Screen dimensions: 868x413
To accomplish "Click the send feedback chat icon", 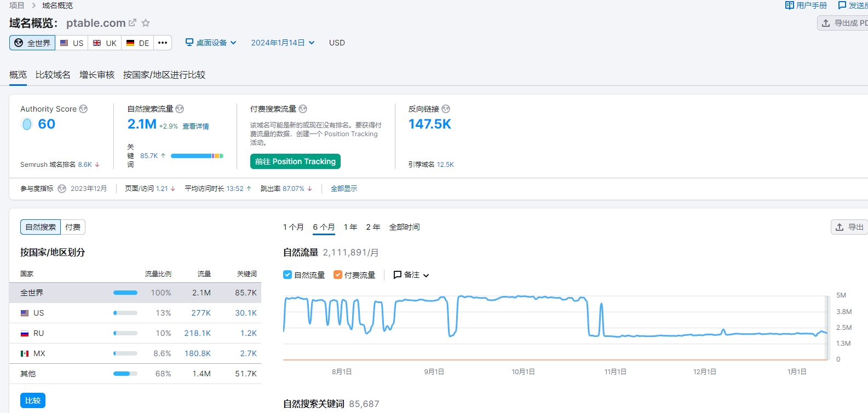I will tap(842, 5).
